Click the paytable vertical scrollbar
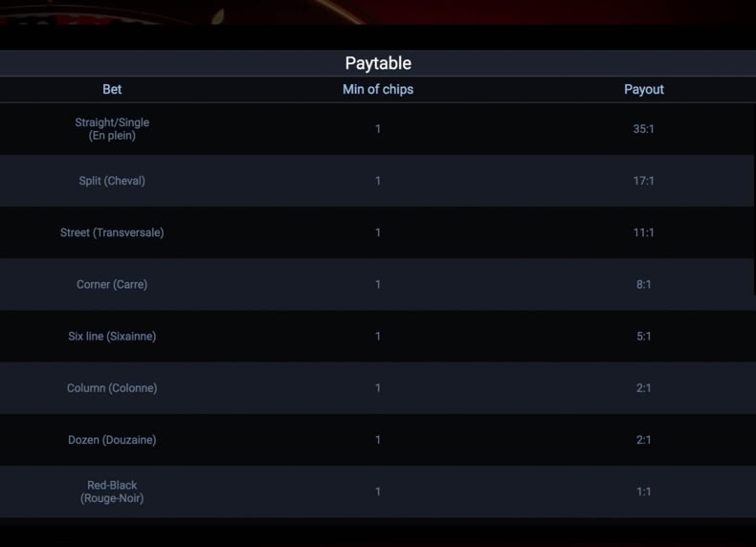The width and height of the screenshot is (756, 547). coord(754,199)
